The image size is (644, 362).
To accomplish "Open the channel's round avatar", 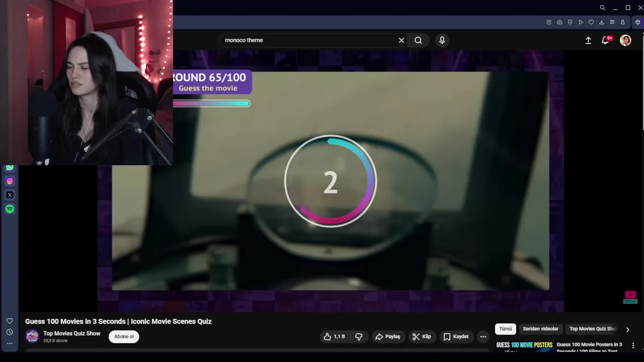I will click(32, 336).
